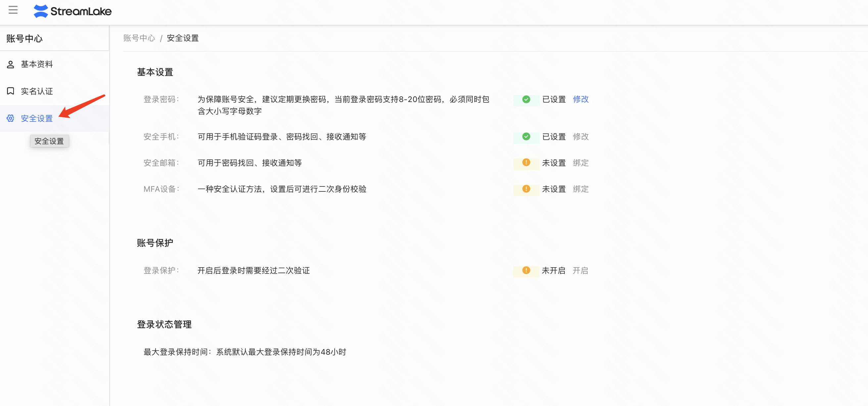
Task: Click 绑定 link for 安全邮箱
Action: click(581, 163)
